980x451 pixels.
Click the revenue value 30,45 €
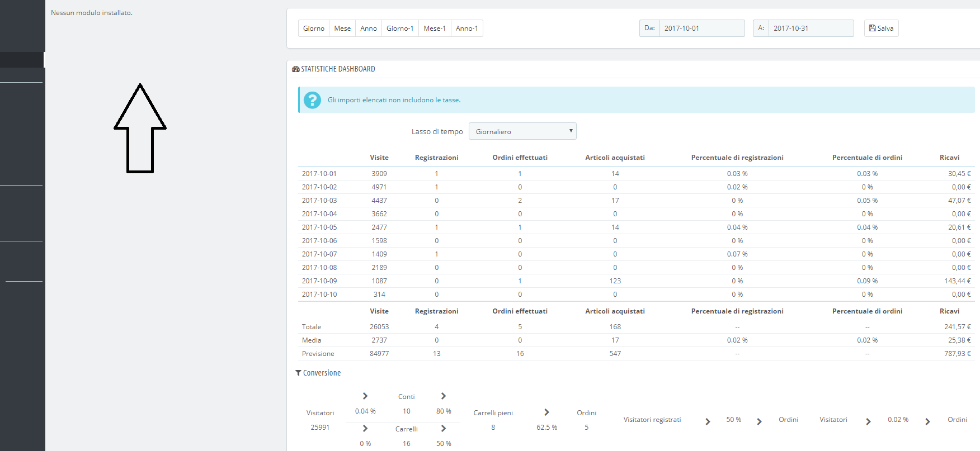click(959, 174)
